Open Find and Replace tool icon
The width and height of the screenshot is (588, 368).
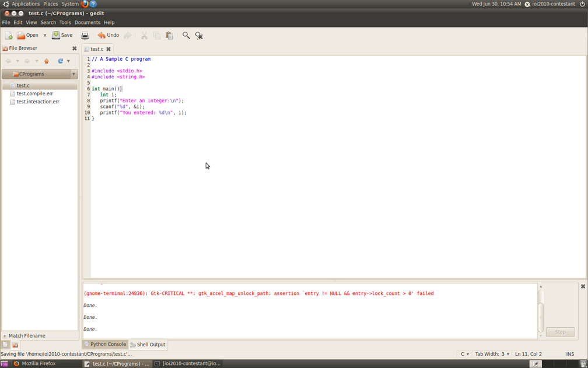(x=199, y=35)
